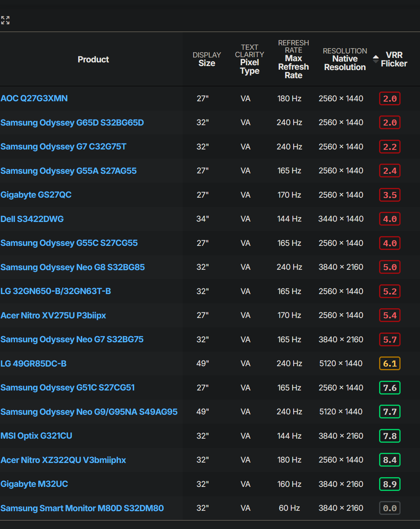This screenshot has height=529, width=420.
Task: Click 27" size in Odyssey G51C row
Action: 203,388
